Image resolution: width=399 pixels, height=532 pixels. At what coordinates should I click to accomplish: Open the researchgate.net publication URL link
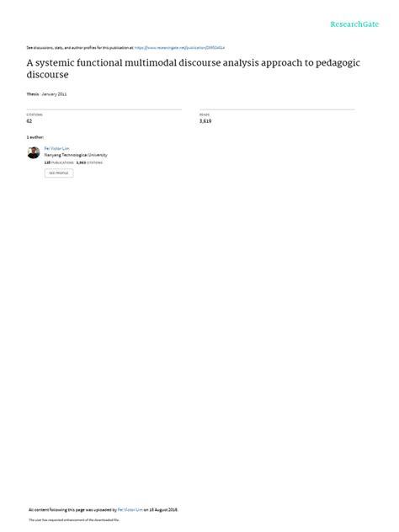(179, 48)
